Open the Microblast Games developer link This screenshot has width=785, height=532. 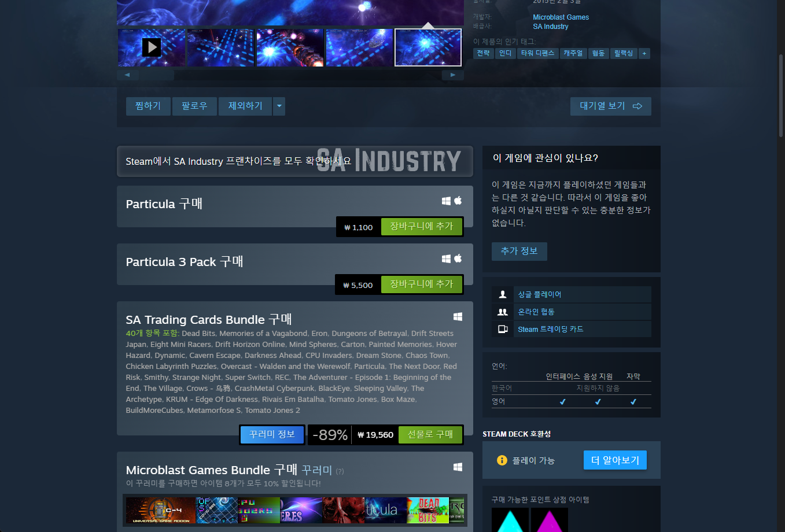tap(561, 17)
